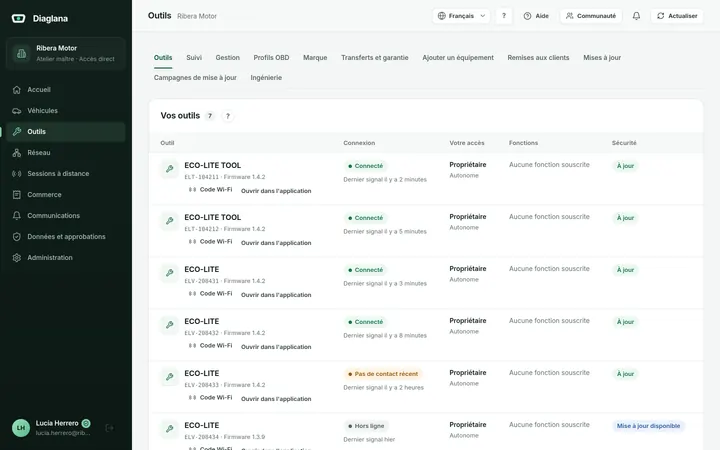Expand the Français language dropdown
The height and width of the screenshot is (450, 720).
click(x=461, y=16)
